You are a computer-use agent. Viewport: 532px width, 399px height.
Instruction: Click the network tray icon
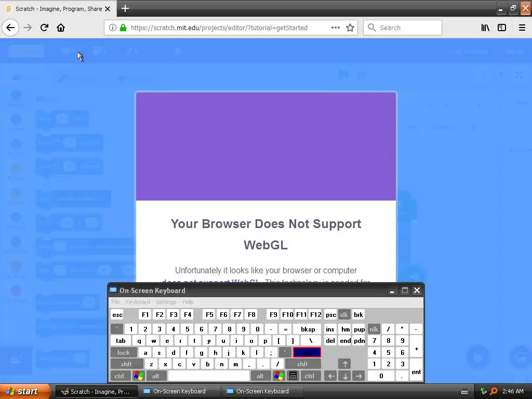coord(484,391)
